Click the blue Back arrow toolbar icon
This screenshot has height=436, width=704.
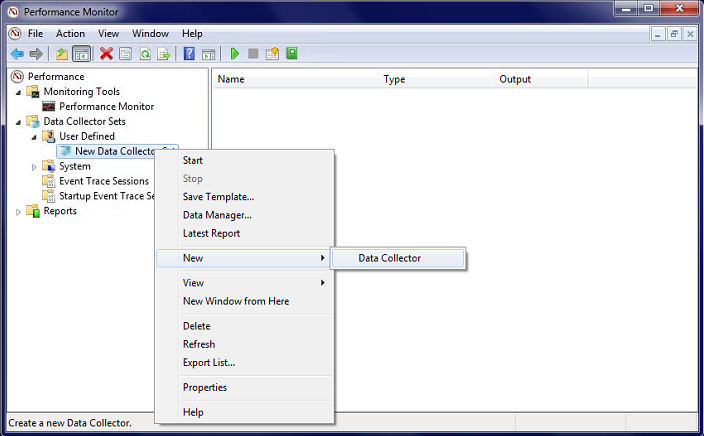(17, 54)
